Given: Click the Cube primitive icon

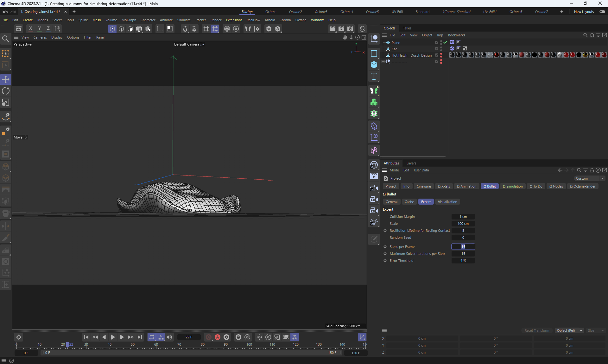Looking at the screenshot, I should pos(374,65).
